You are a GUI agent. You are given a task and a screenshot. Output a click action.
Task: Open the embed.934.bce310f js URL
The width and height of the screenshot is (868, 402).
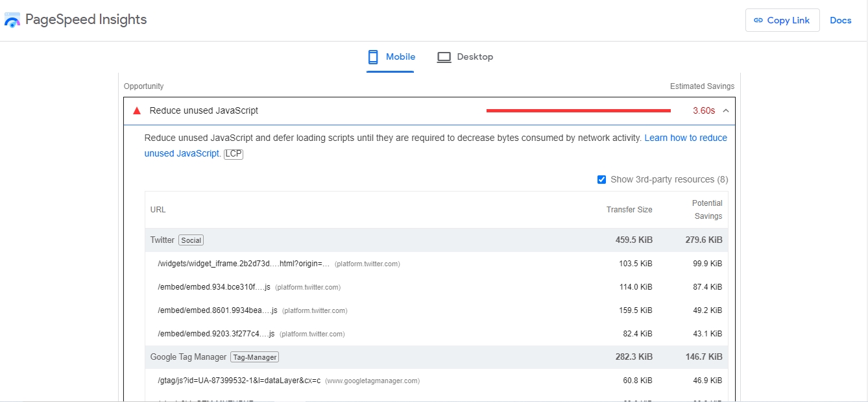[x=213, y=287]
